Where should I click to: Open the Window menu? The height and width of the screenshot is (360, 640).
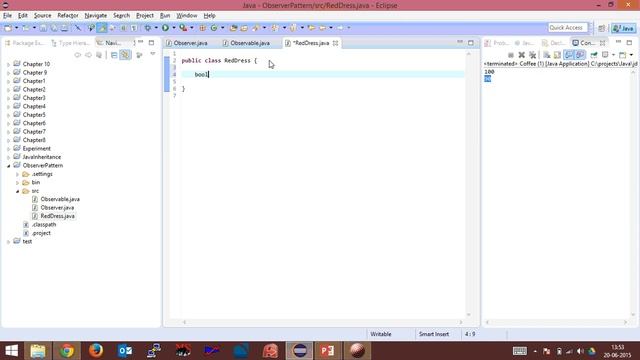pyautogui.click(x=187, y=16)
